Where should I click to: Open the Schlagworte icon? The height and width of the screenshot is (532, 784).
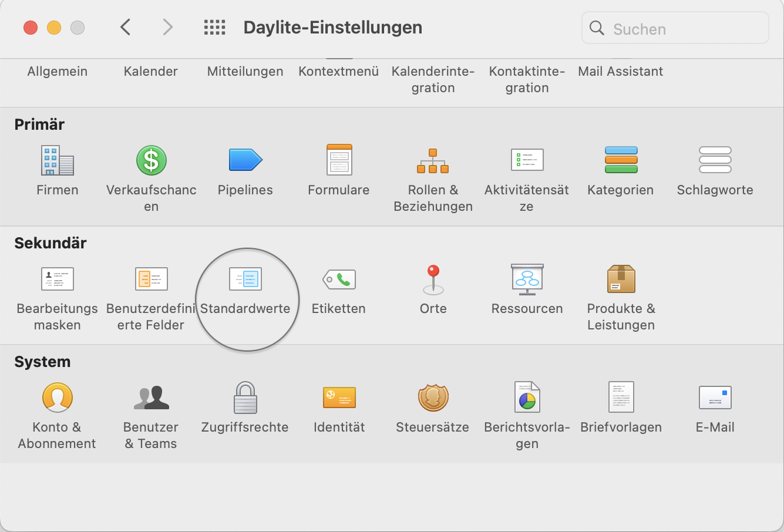pos(715,160)
